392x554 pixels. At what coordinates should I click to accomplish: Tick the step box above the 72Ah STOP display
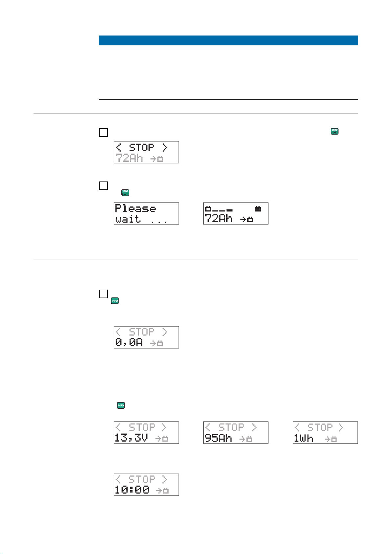click(103, 132)
